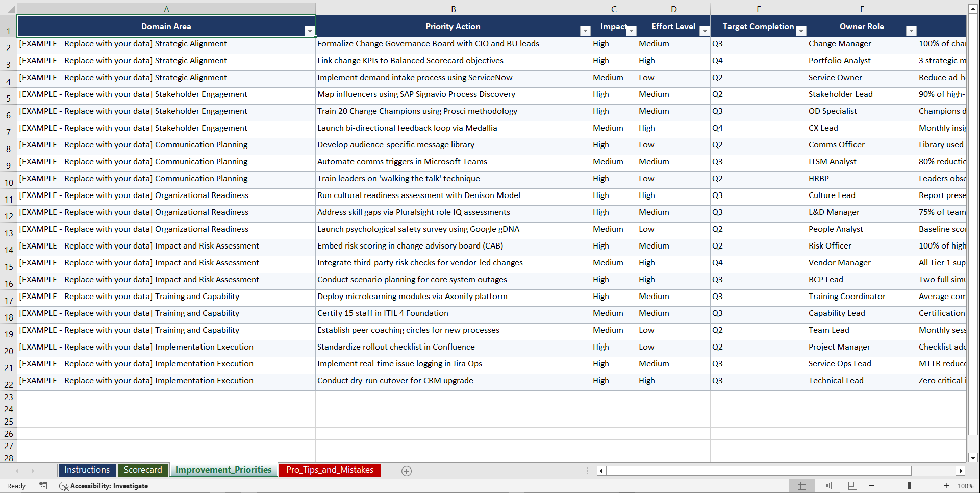Activate Page Break Preview view
This screenshot has width=980, height=493.
pyautogui.click(x=852, y=486)
